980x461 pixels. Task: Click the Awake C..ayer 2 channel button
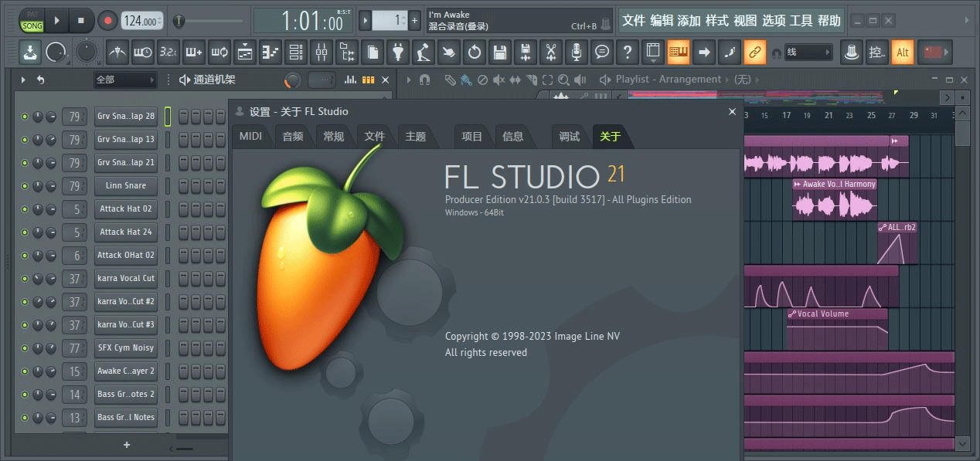(x=126, y=371)
